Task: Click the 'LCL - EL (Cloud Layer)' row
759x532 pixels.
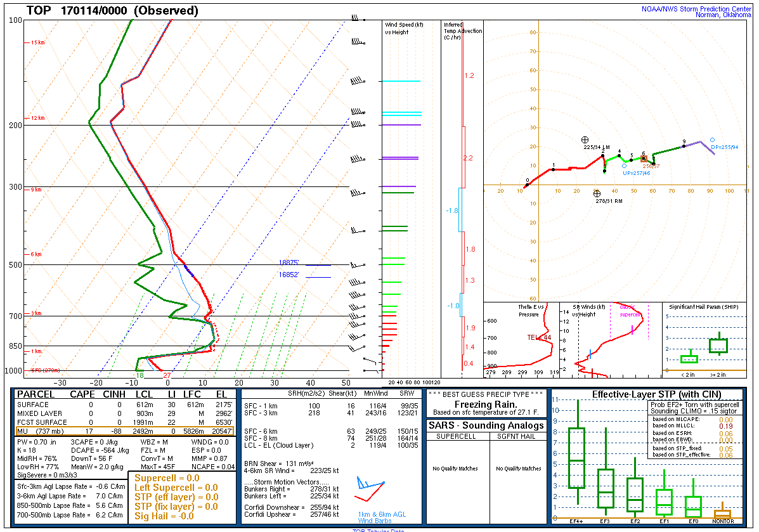Action: [331, 445]
